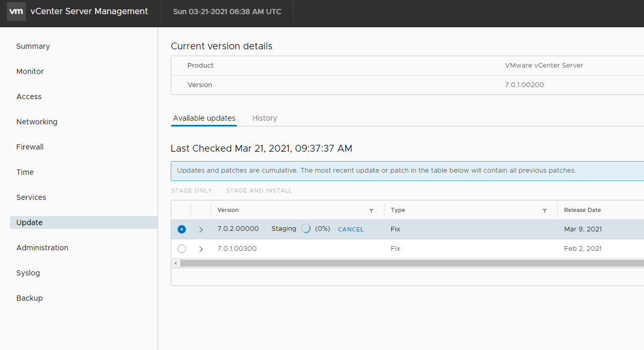Go to Time settings
Image resolution: width=644 pixels, height=350 pixels.
(x=25, y=172)
